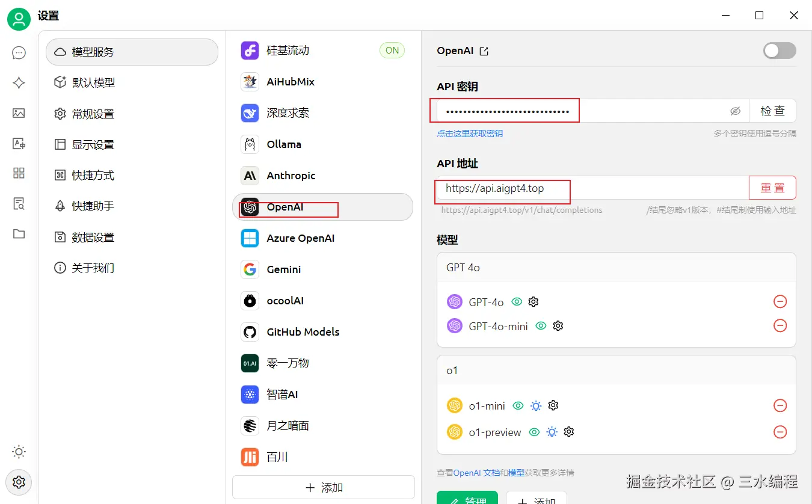Image resolution: width=812 pixels, height=504 pixels.
Task: Click the vision eye icon for GPT-4o-mini
Action: (541, 325)
